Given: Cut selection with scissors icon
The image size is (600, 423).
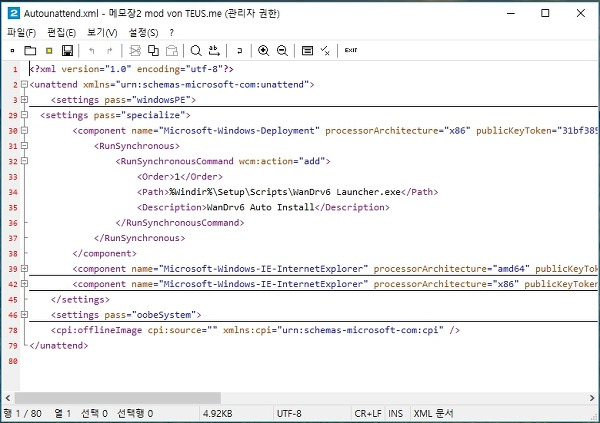Looking at the screenshot, I should coord(135,50).
